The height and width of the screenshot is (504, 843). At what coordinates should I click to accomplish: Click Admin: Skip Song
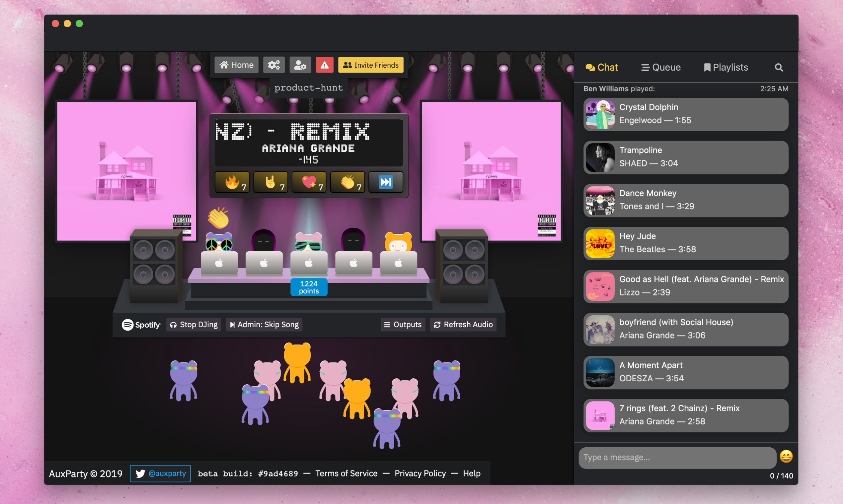[x=264, y=325]
